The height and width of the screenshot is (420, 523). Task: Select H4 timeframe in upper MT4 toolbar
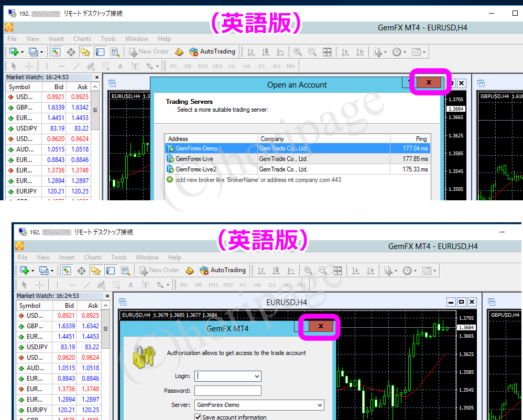(x=246, y=66)
